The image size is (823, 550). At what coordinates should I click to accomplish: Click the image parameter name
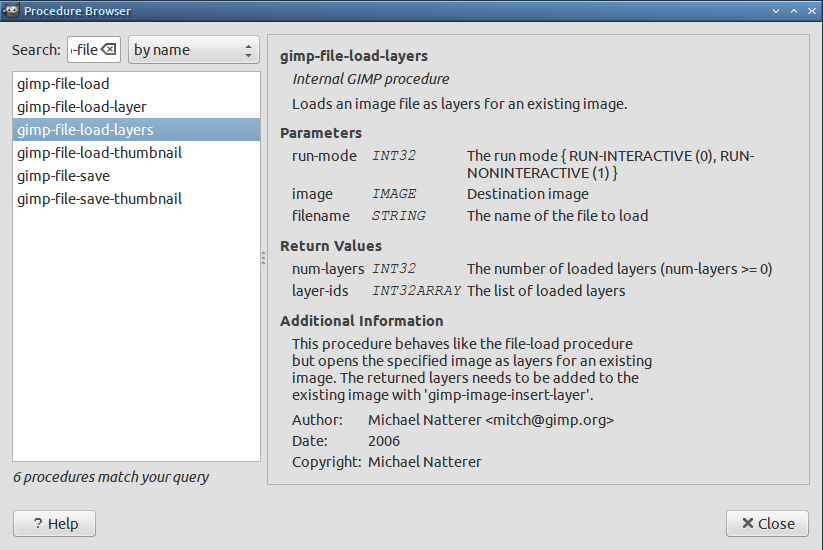coord(312,194)
